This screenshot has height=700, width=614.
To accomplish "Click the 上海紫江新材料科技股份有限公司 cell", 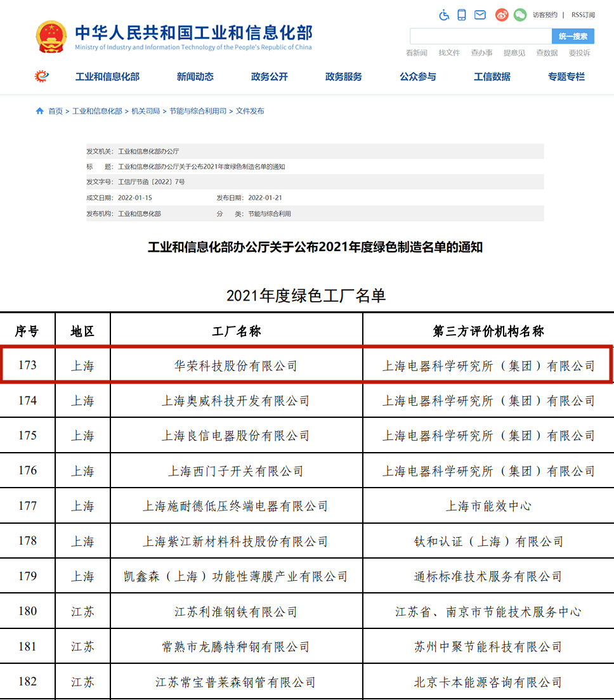I will [x=236, y=541].
